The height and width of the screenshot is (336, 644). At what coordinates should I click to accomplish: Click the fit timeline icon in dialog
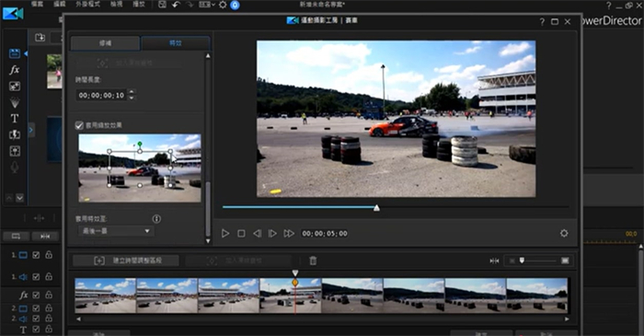(x=494, y=261)
